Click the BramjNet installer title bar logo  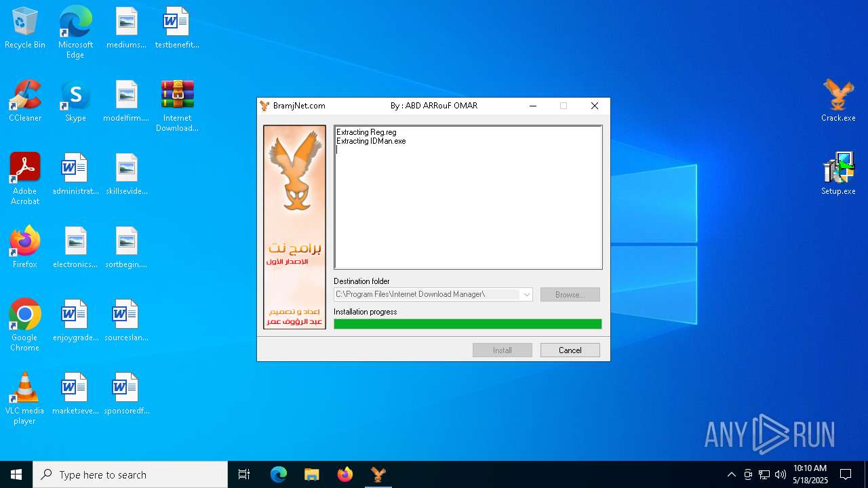(x=265, y=106)
